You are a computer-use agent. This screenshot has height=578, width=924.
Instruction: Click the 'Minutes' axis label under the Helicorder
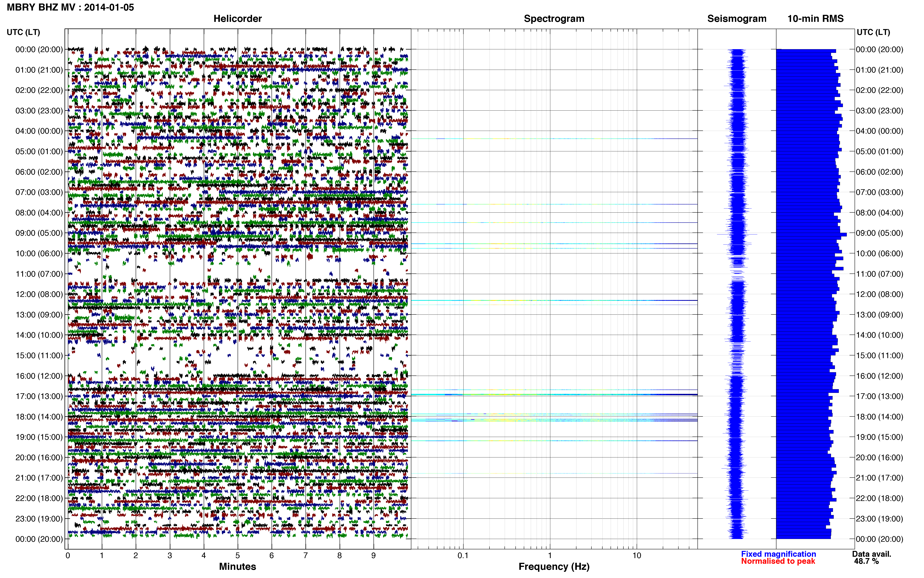238,566
